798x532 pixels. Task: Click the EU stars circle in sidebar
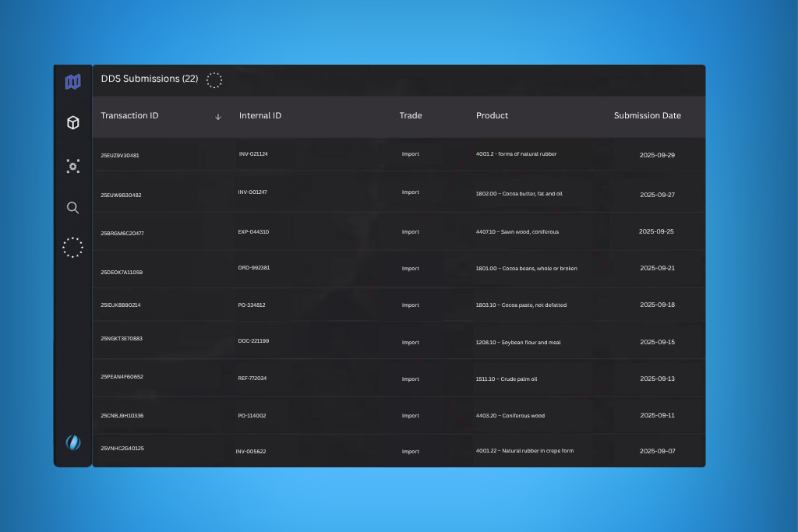click(72, 248)
